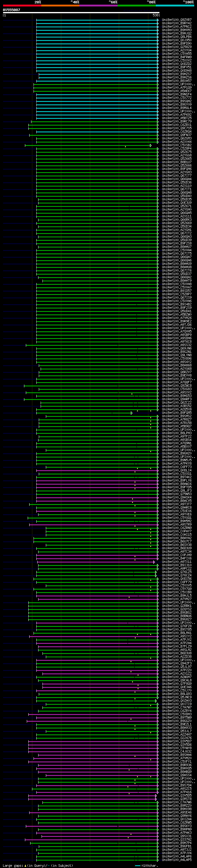Select the UniRef100_C5XEX6 label
The width and height of the screenshot is (197, 868).
point(177,511)
